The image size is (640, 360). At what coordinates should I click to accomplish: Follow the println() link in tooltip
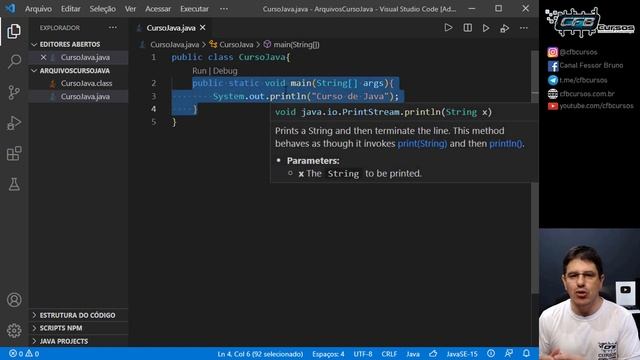[x=505, y=144]
